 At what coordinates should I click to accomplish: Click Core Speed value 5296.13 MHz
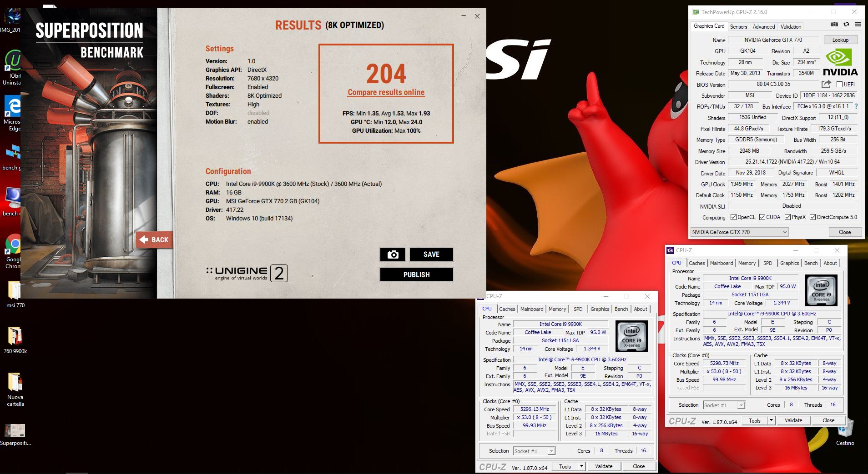(x=535, y=409)
